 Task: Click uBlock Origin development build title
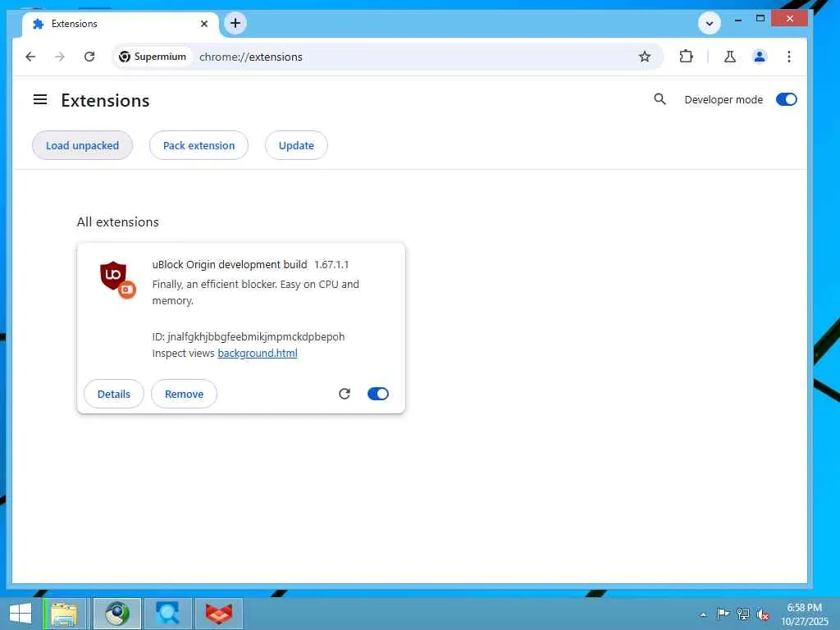click(x=230, y=265)
